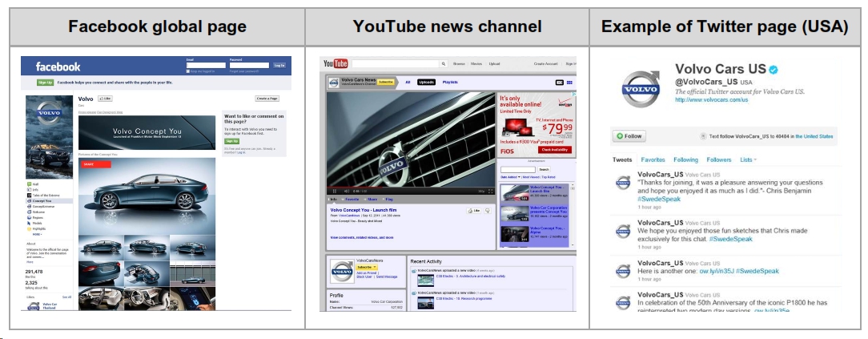Click 'See All' in Facebook Likes section
This screenshot has width=868, height=339.
coord(67,297)
